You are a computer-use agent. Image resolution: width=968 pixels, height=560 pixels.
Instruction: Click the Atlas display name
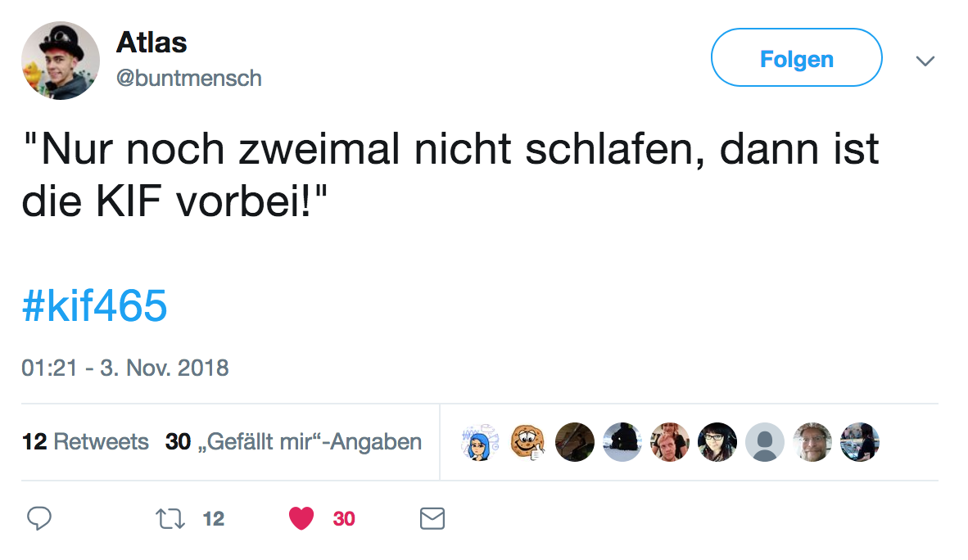point(152,41)
